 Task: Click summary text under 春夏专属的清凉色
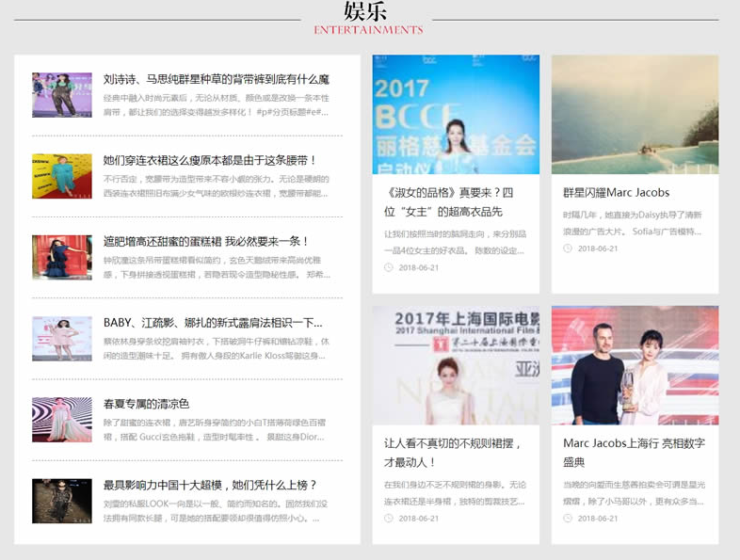tap(215, 429)
